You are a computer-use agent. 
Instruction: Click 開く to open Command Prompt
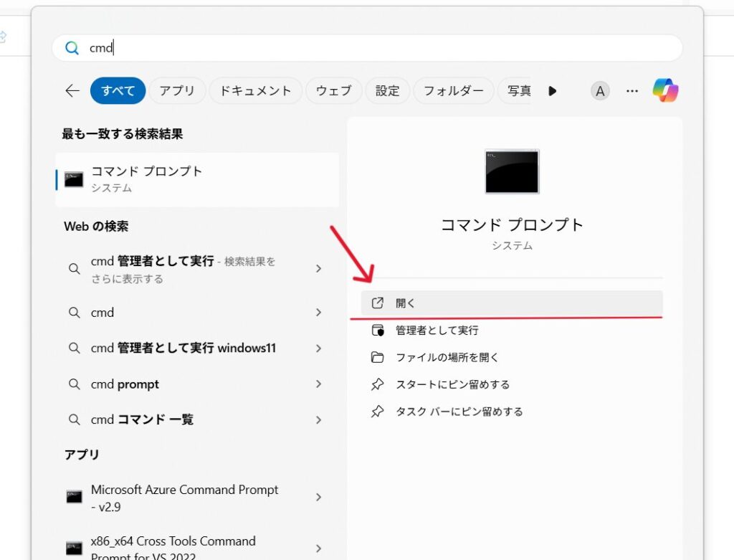pos(406,303)
